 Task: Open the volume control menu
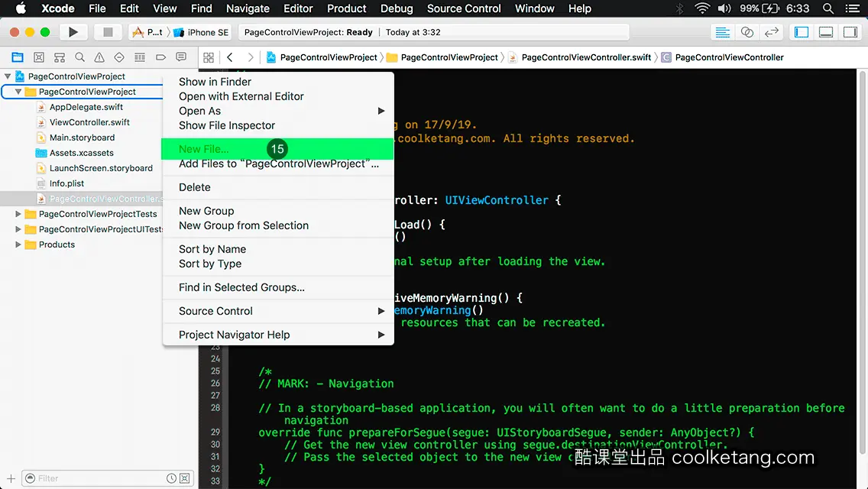(724, 8)
